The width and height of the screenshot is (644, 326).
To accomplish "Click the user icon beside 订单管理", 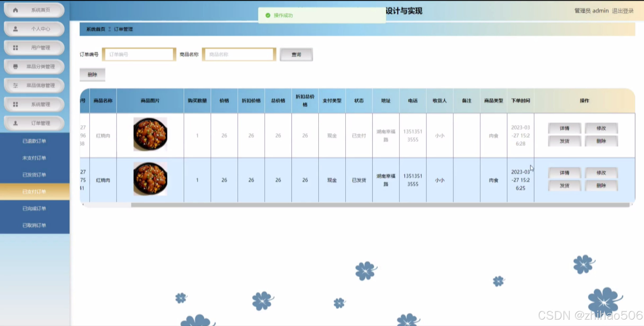I will point(15,123).
